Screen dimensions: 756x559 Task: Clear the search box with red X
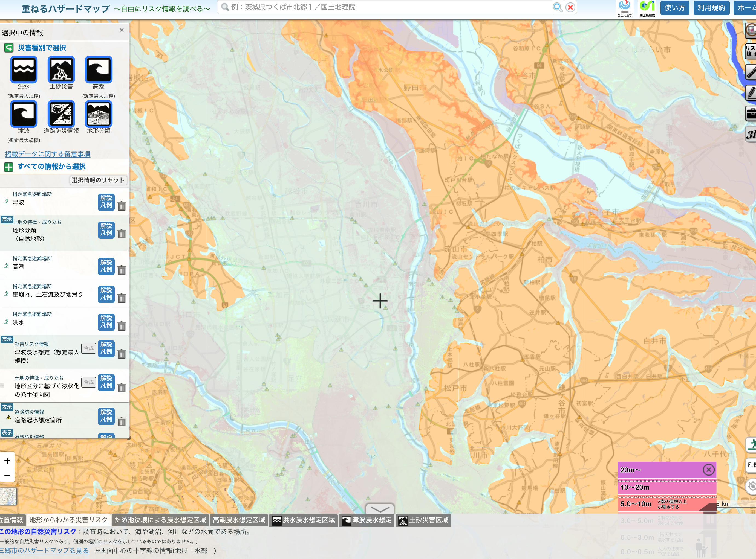571,7
